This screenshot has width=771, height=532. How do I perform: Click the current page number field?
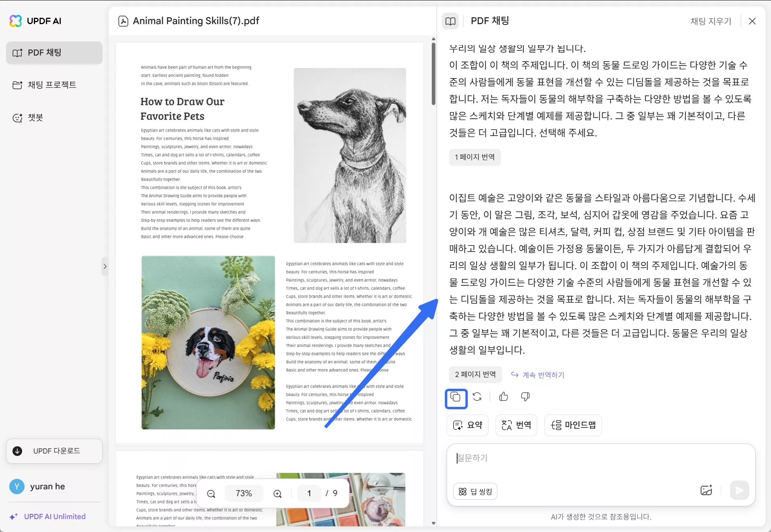pos(309,493)
